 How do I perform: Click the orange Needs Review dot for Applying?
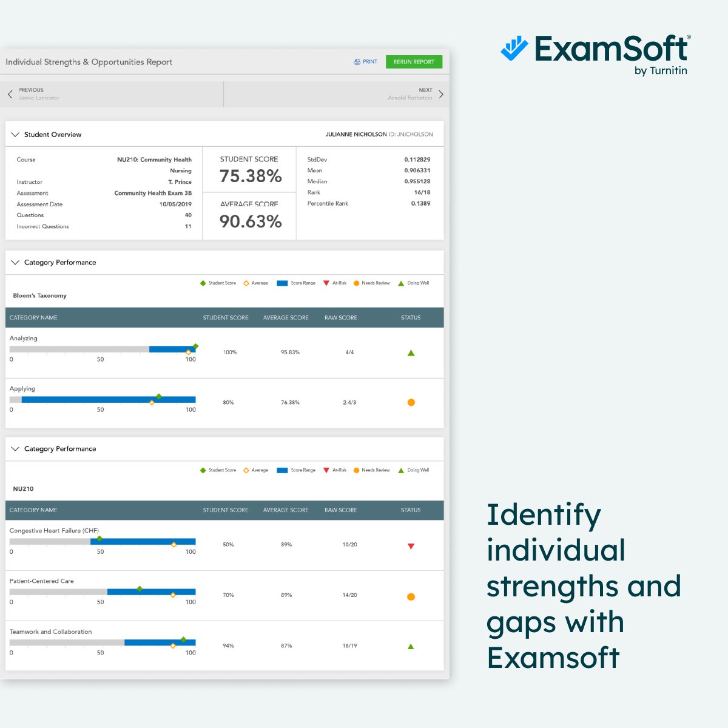[411, 402]
